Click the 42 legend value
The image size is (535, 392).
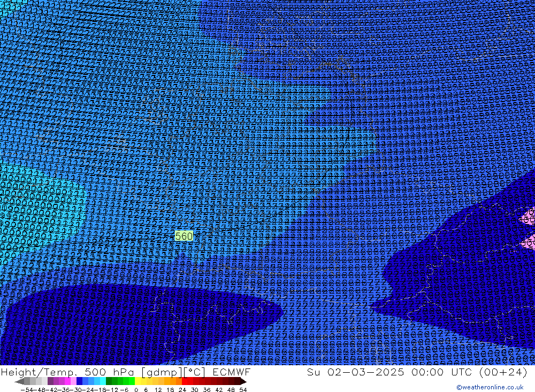[219, 390]
